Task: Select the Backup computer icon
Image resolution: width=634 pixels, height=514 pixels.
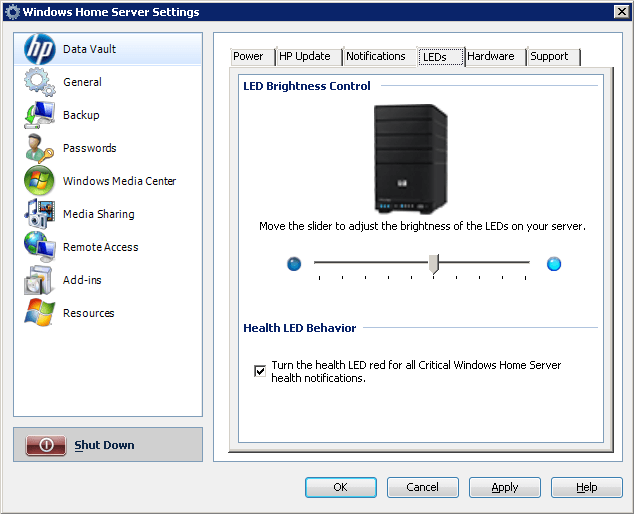Action: 40,115
